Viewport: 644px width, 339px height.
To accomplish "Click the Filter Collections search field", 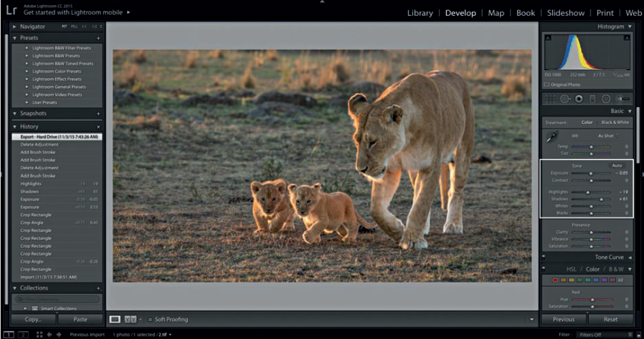I will tap(58, 299).
